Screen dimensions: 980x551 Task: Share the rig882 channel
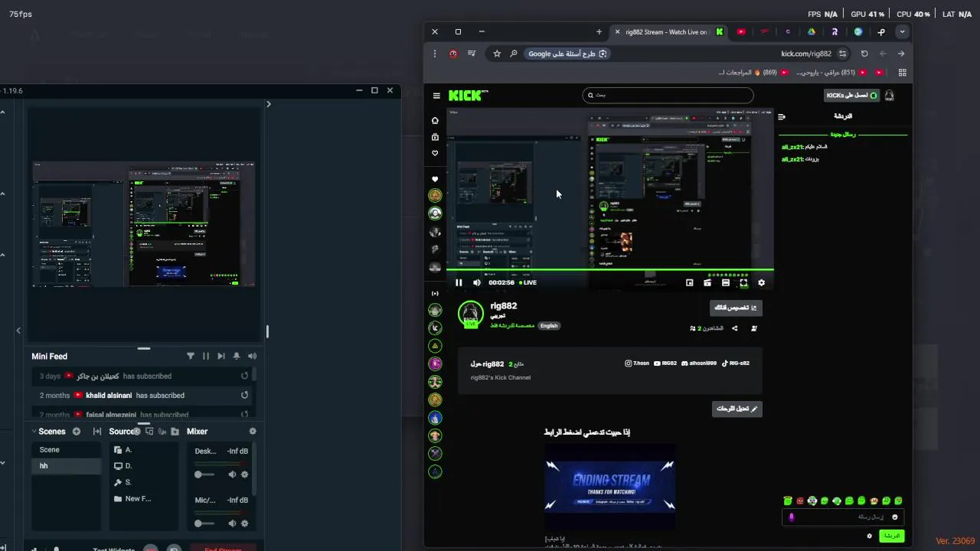point(734,328)
